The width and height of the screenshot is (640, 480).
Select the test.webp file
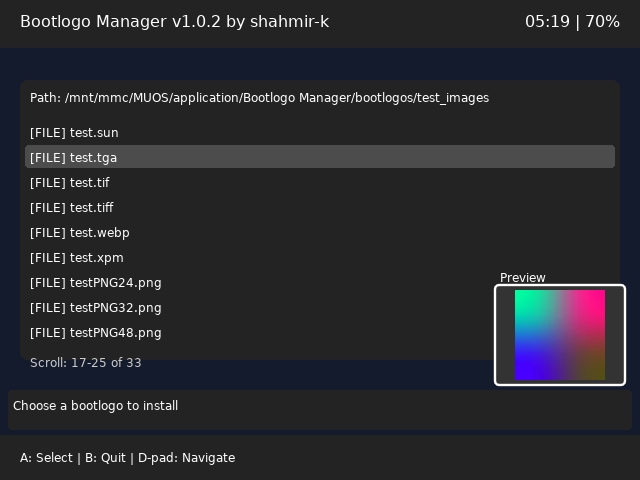(320, 233)
